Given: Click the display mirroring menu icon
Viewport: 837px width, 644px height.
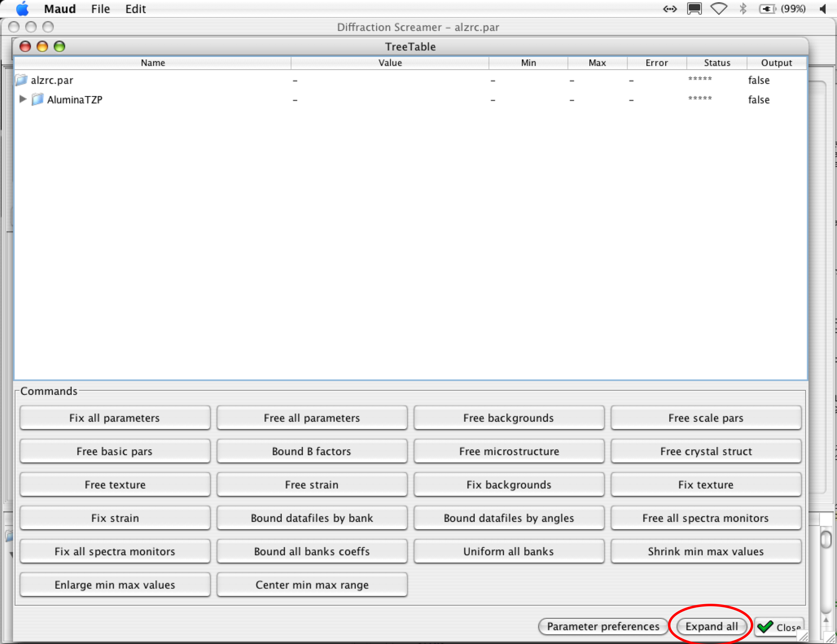Looking at the screenshot, I should coord(694,9).
